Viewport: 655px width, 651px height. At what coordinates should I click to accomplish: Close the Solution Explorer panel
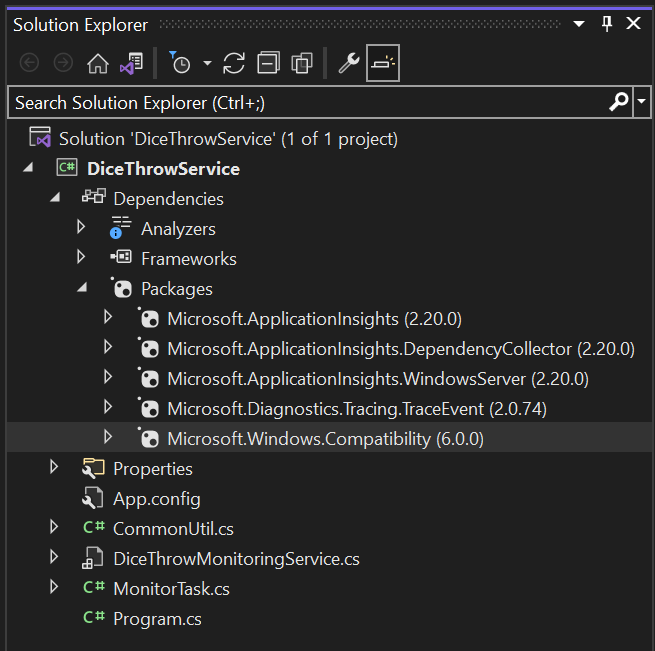pyautogui.click(x=634, y=23)
